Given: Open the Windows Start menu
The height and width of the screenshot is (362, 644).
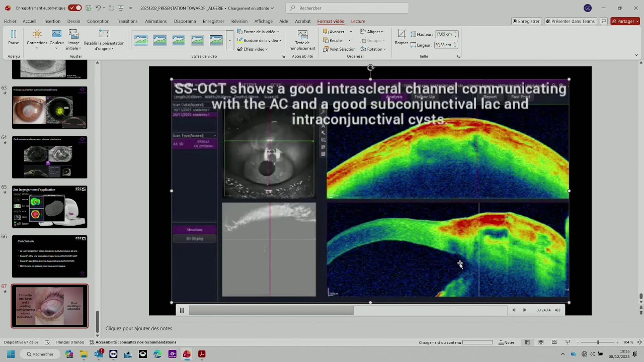Looking at the screenshot, I should coord(11,354).
